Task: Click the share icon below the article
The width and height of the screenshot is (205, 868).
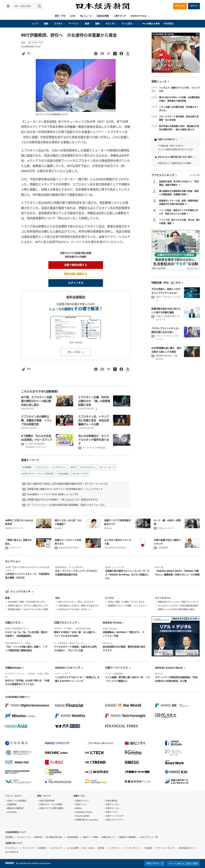Action: 128,369
